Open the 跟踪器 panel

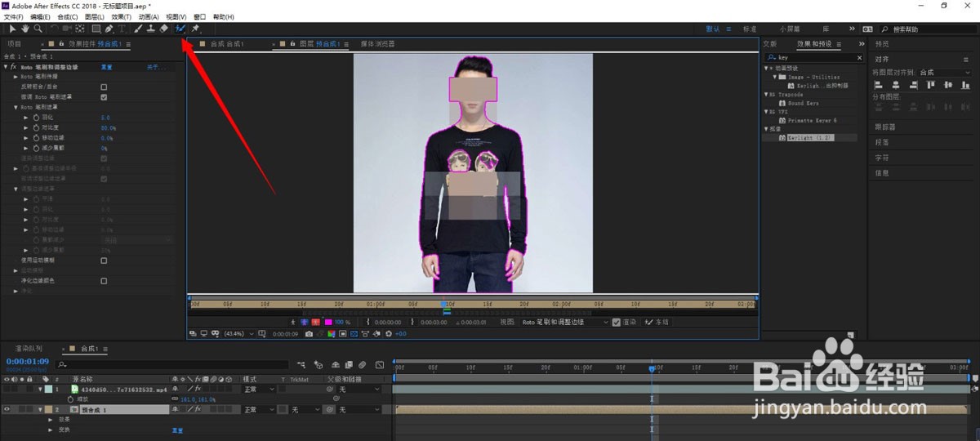pyautogui.click(x=885, y=127)
